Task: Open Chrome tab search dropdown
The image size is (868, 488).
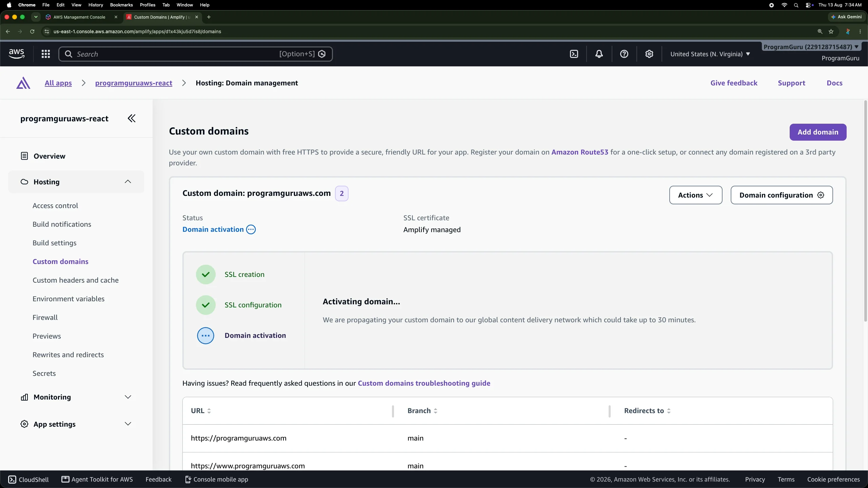Action: (x=36, y=17)
